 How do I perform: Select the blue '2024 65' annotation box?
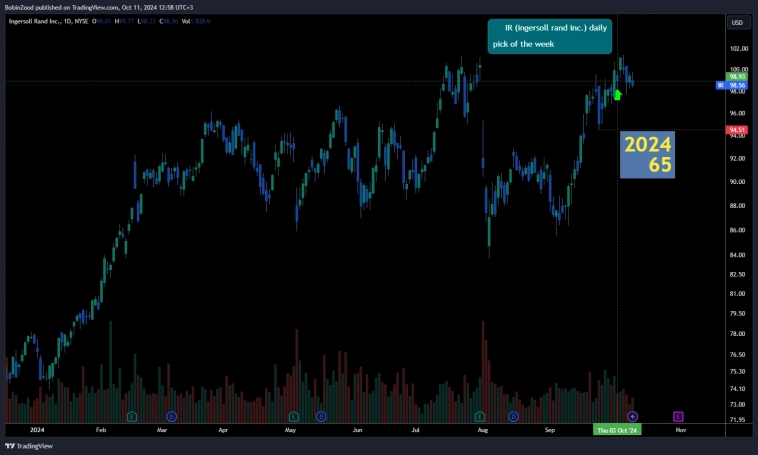pos(647,155)
